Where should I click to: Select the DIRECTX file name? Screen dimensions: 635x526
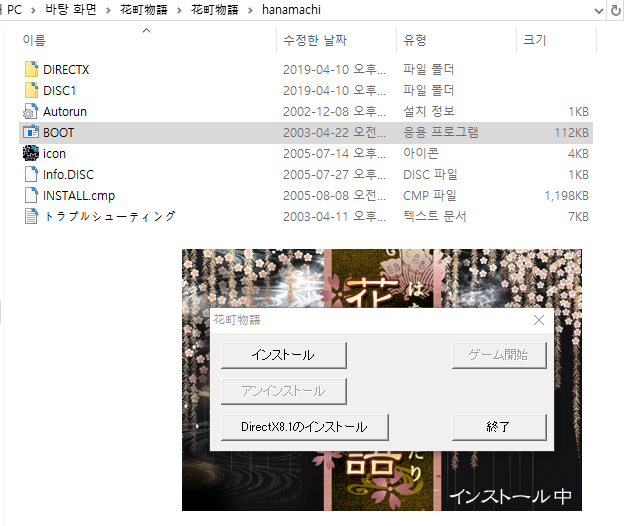tap(66, 70)
